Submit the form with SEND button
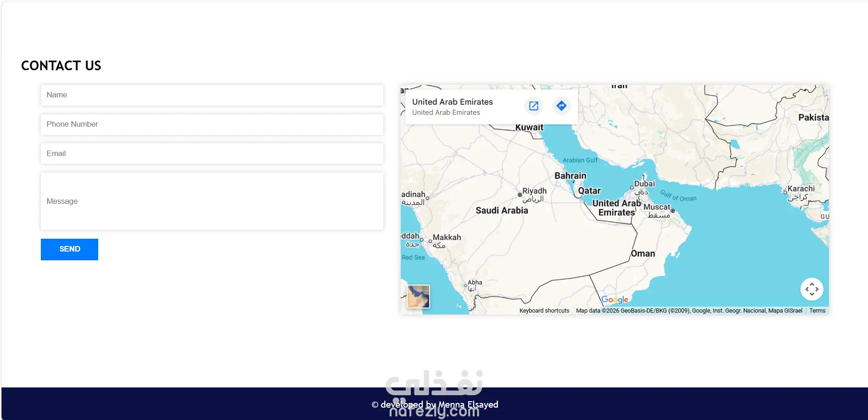 (x=69, y=249)
